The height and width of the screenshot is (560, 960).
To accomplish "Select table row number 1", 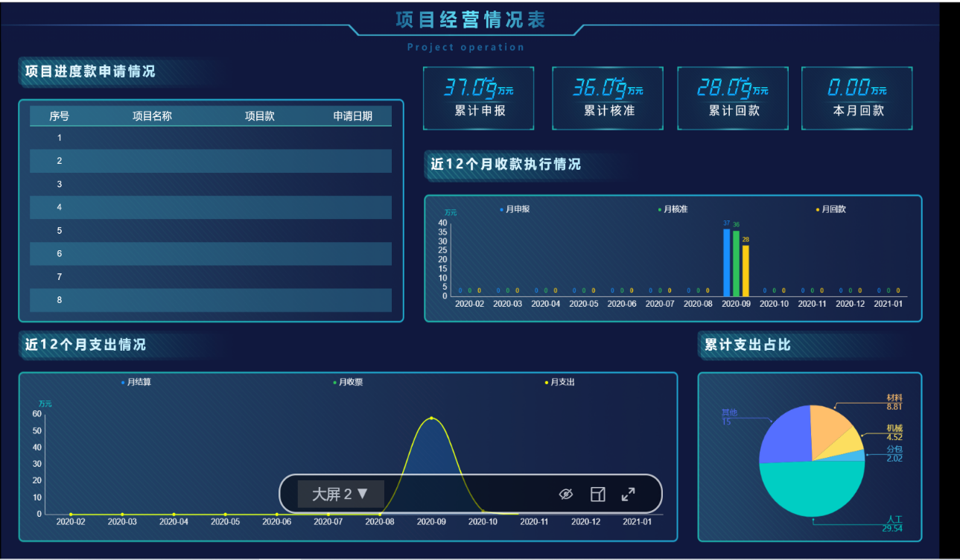I will click(x=211, y=138).
